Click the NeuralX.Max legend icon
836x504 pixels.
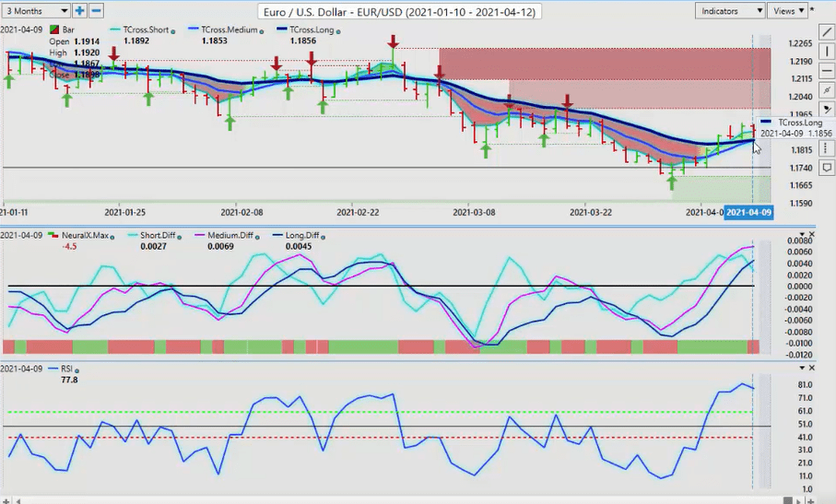click(x=53, y=235)
